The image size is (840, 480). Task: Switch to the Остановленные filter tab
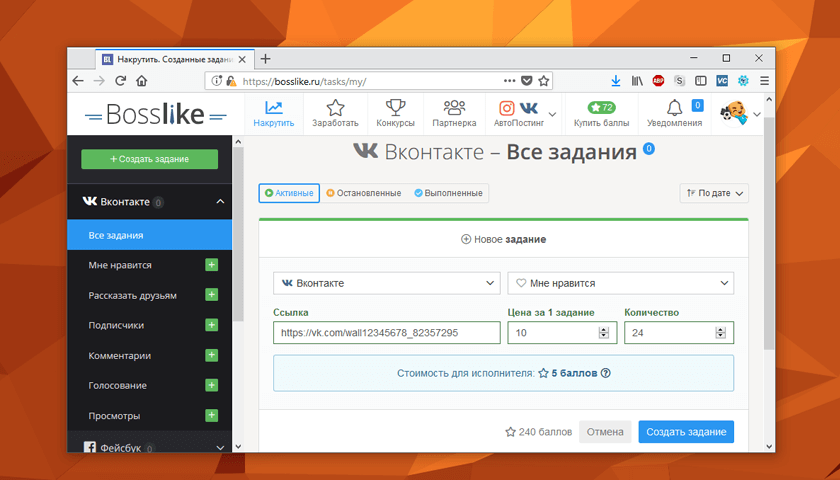tap(364, 193)
